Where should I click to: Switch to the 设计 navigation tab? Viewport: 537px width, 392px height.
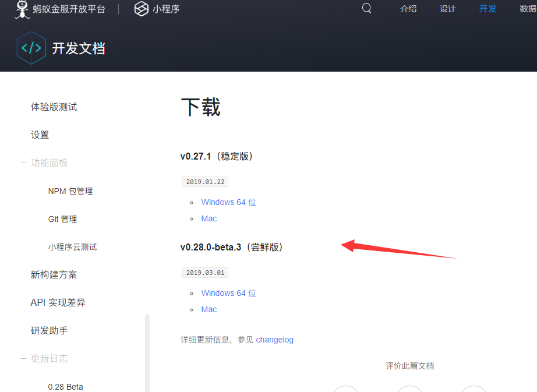(x=448, y=9)
